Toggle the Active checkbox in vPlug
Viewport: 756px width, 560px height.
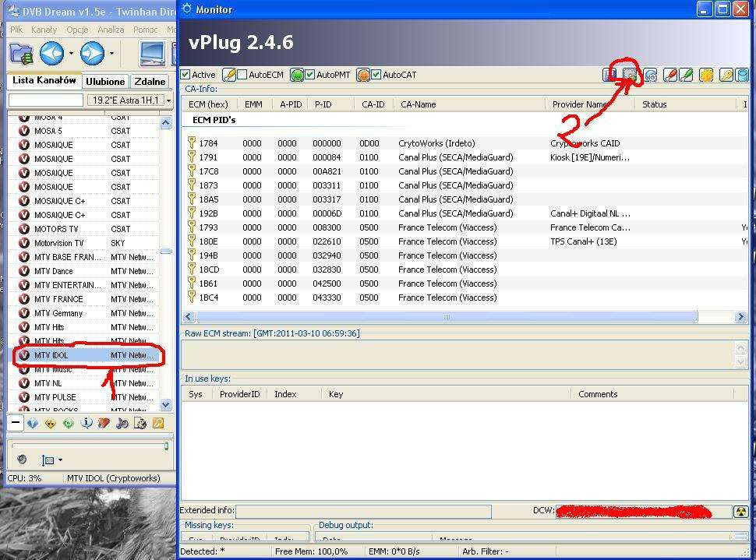[x=185, y=75]
